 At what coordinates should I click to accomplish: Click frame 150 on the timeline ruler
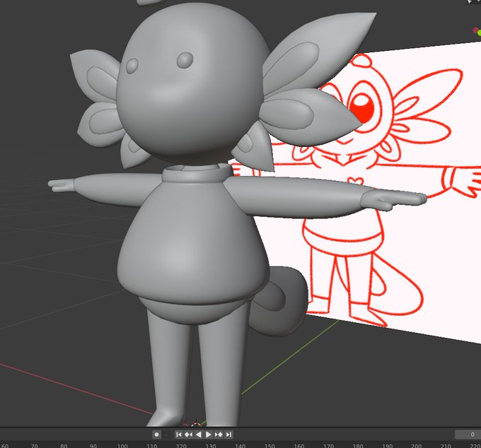tap(270, 446)
